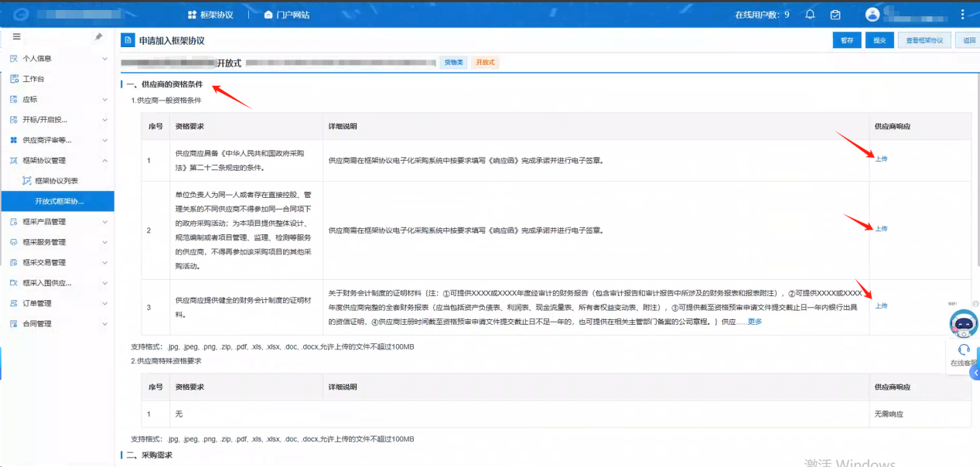Expand 框采交易管理 menu chevron

[104, 262]
